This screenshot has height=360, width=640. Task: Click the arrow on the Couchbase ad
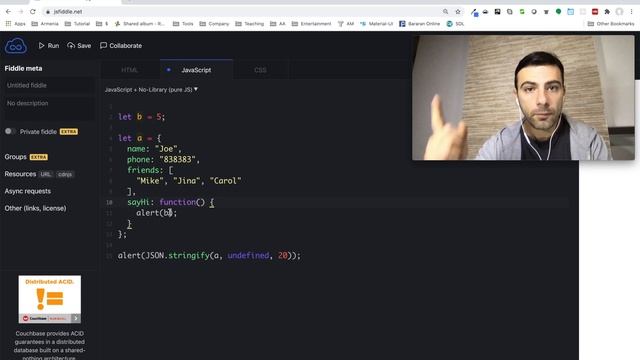pyautogui.click(x=76, y=318)
